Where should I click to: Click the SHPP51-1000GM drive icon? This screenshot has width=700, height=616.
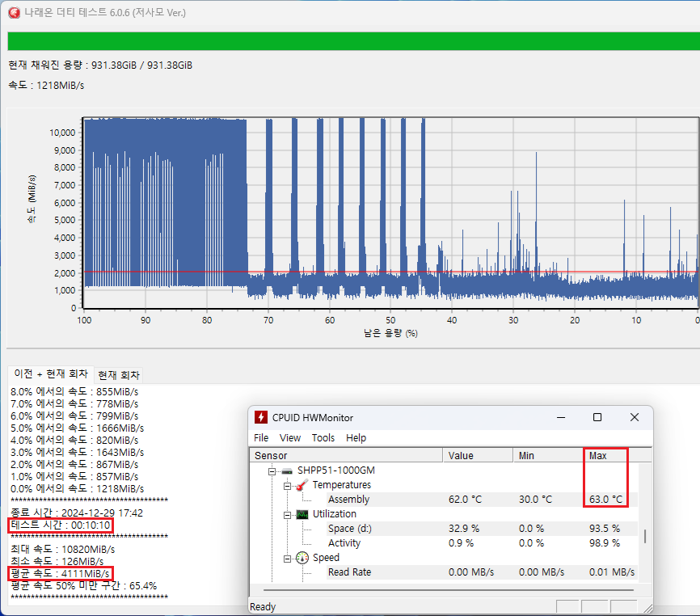[x=287, y=470]
